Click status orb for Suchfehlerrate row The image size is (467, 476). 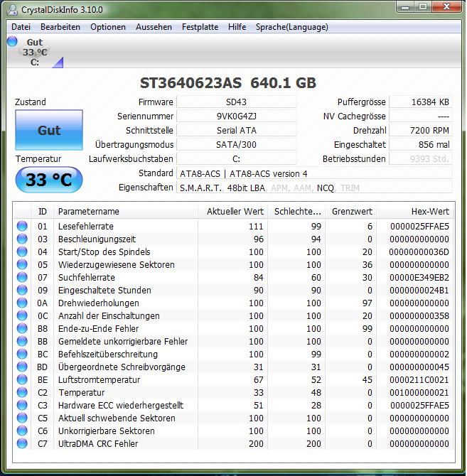(22, 277)
